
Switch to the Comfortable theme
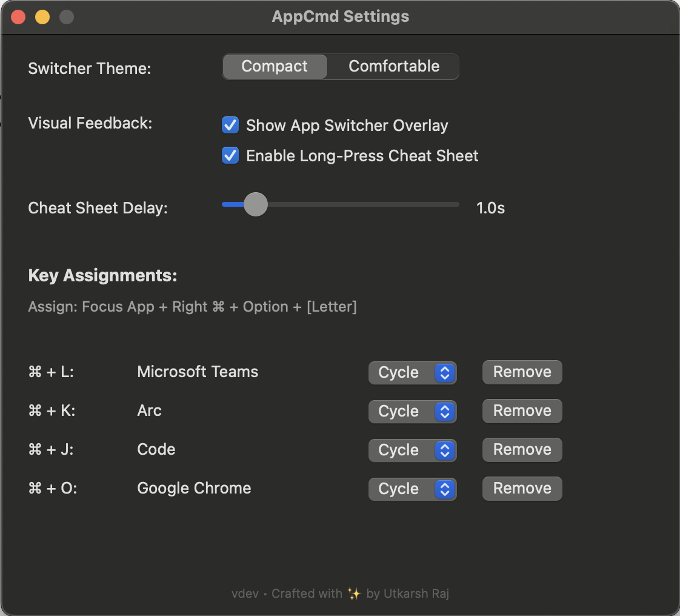coord(393,67)
